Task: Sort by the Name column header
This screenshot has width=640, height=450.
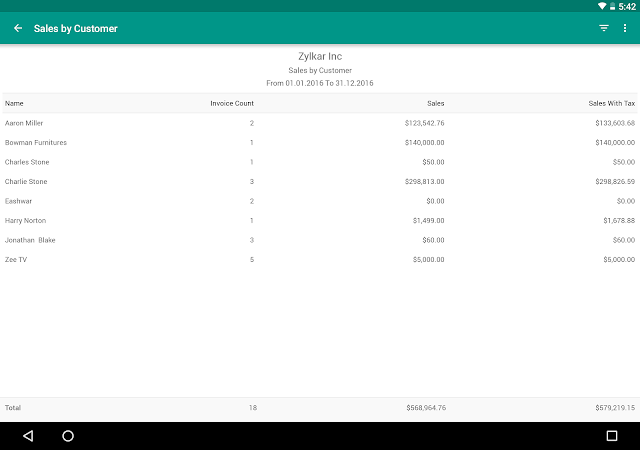Action: 14,103
